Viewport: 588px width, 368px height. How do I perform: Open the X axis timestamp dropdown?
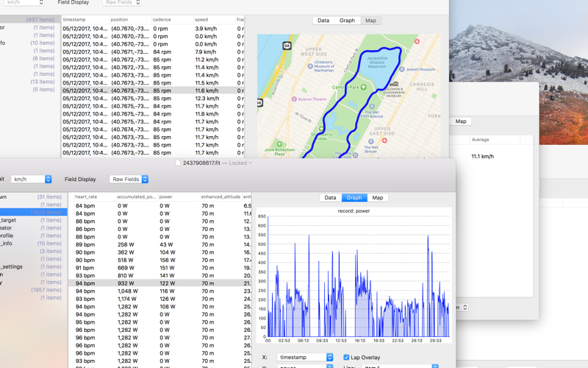[x=305, y=357]
